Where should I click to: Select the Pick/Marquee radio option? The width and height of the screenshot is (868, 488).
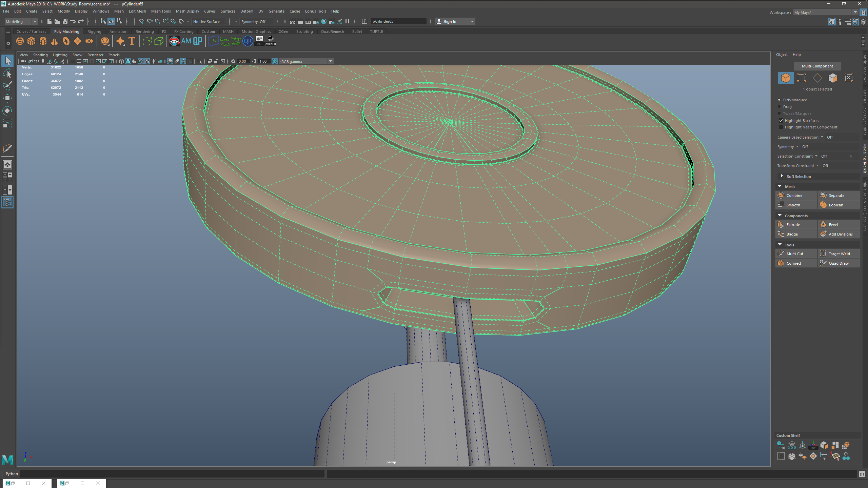coord(779,100)
